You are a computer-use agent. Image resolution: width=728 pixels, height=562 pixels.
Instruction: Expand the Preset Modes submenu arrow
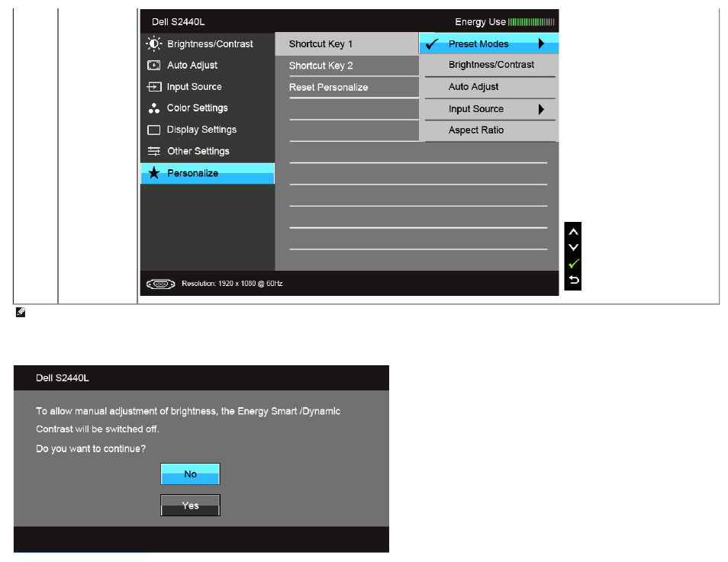pos(541,43)
